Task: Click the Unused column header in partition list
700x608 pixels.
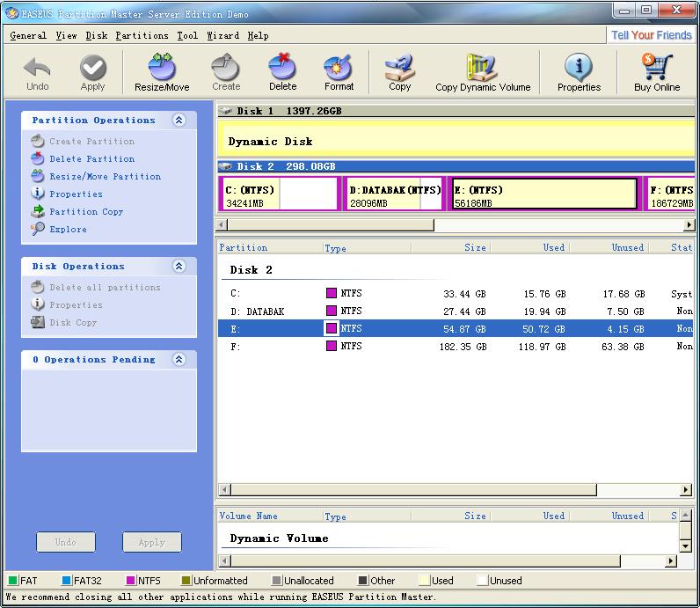Action: pos(610,247)
